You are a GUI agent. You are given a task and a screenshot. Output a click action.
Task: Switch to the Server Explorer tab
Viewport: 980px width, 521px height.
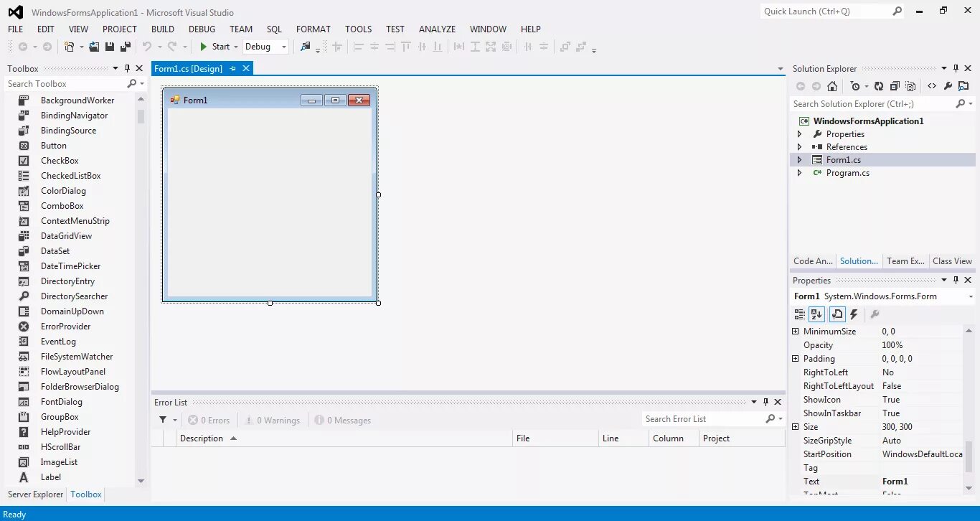[35, 494]
